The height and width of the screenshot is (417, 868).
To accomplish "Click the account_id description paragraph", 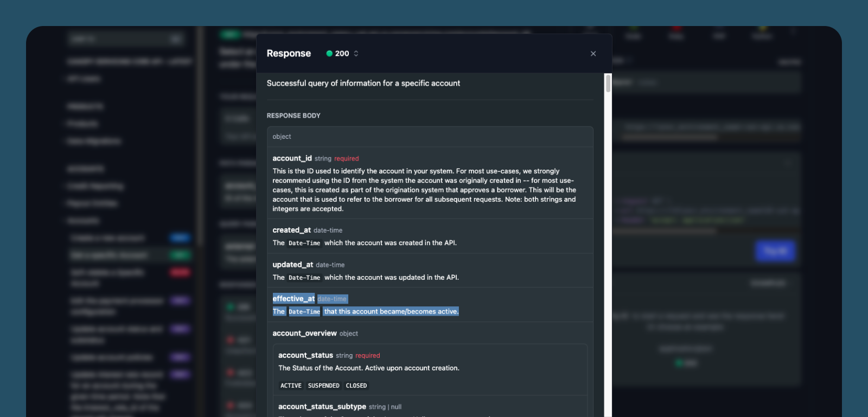I will point(424,190).
